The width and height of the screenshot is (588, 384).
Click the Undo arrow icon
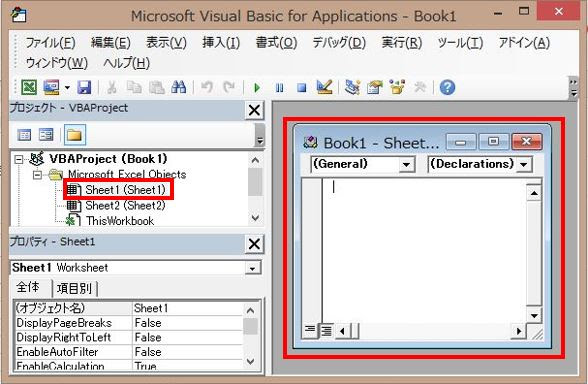(207, 87)
